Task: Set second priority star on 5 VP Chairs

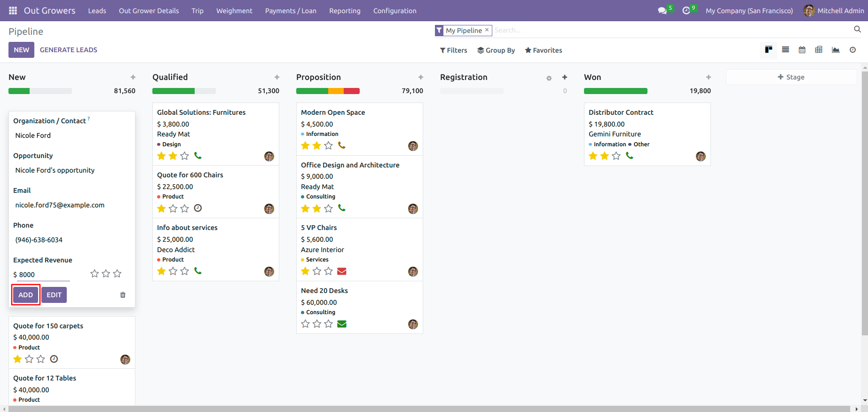Action: [317, 271]
